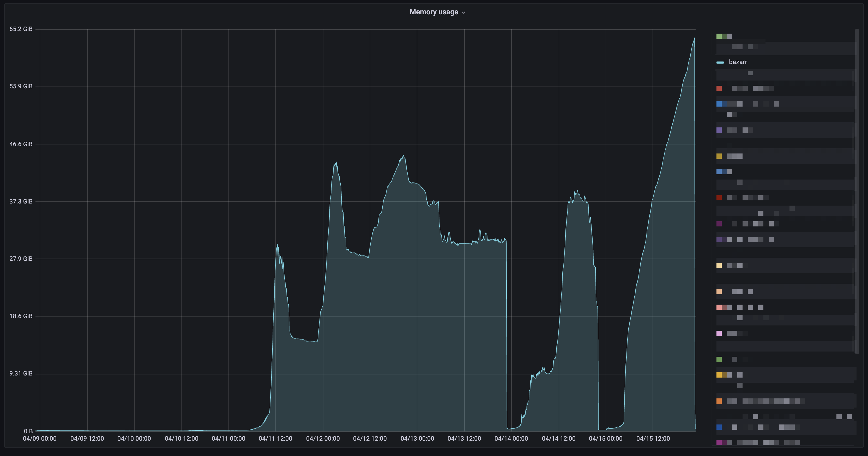Click the 04/11 12:00 time axis label

click(276, 439)
